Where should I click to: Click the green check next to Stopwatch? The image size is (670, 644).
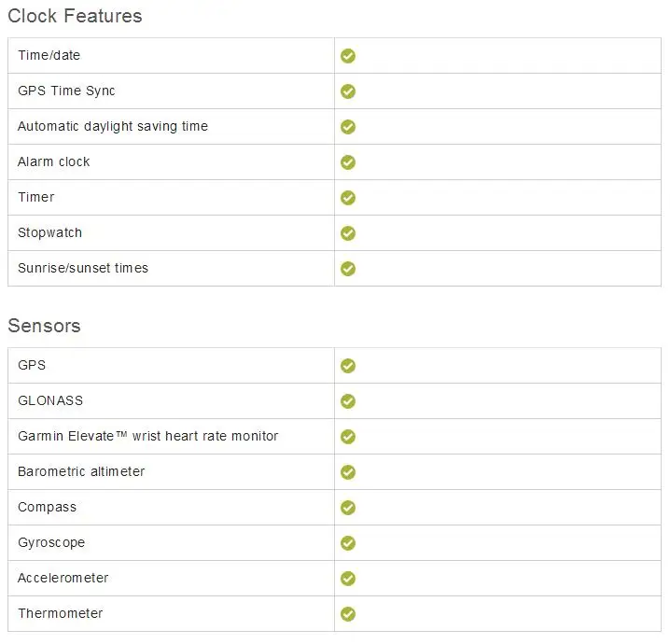point(348,233)
